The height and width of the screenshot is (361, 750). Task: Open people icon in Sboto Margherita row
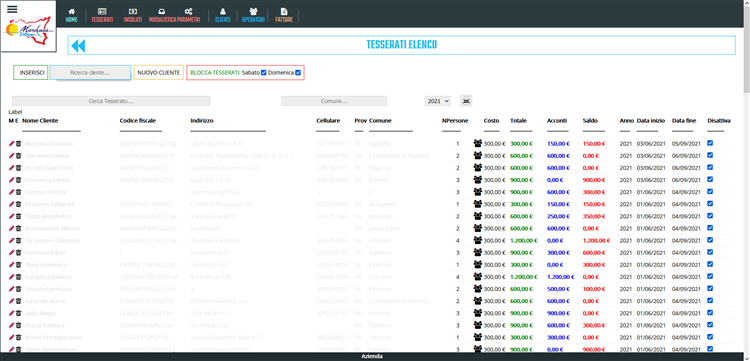[x=478, y=216]
